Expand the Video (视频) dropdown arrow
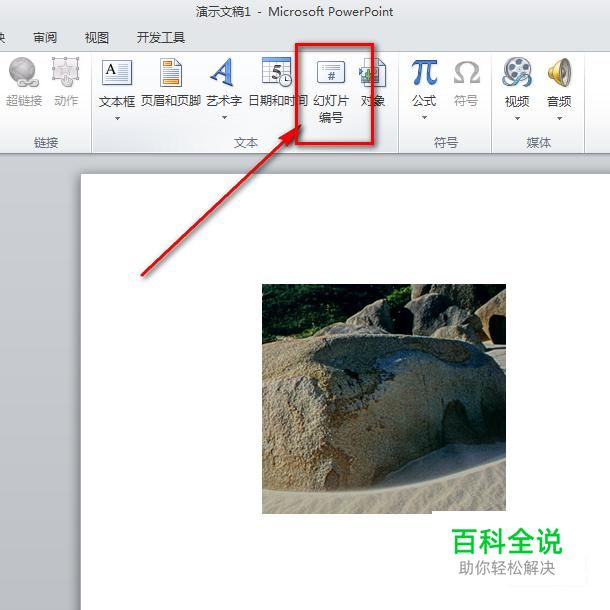Image resolution: width=610 pixels, height=610 pixels. point(517,118)
